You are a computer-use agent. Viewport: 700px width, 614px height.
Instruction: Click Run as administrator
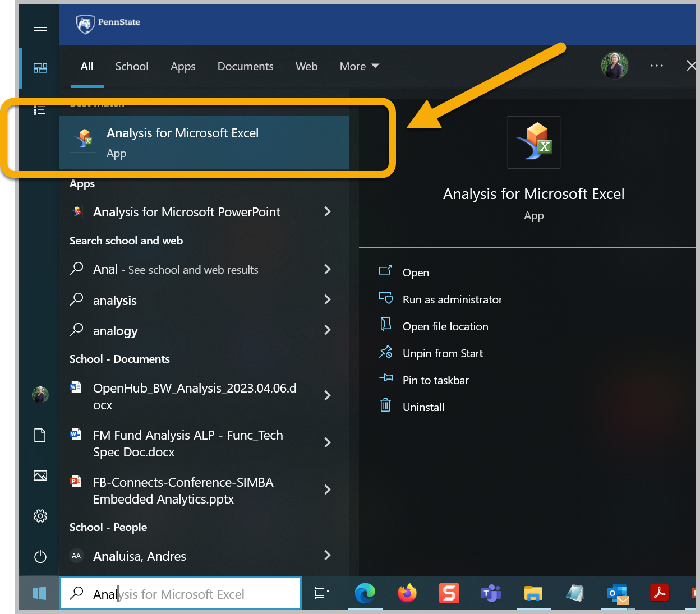point(452,299)
